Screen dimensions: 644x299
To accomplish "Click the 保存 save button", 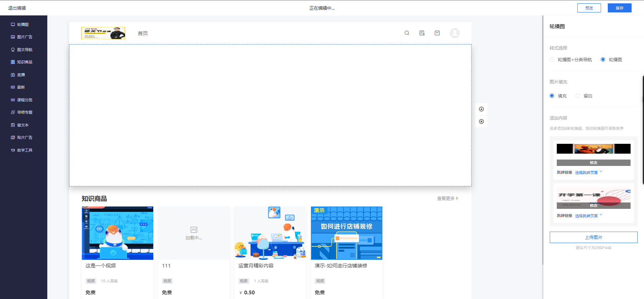I will point(619,8).
